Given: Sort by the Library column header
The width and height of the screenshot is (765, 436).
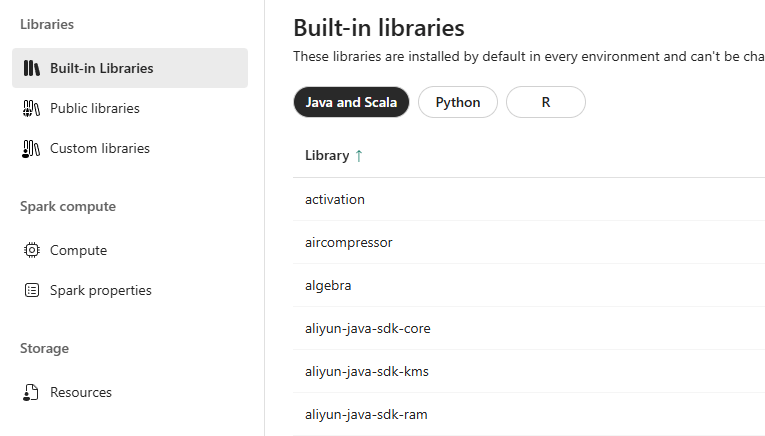Looking at the screenshot, I should point(327,156).
